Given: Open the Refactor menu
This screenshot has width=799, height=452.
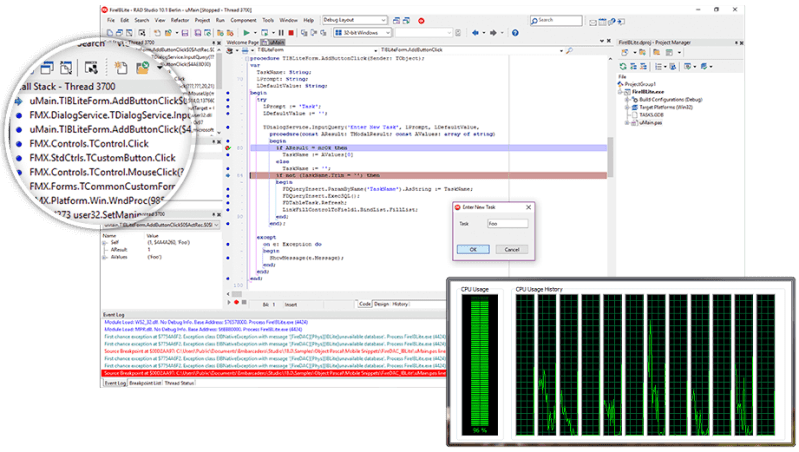Looking at the screenshot, I should (180, 20).
